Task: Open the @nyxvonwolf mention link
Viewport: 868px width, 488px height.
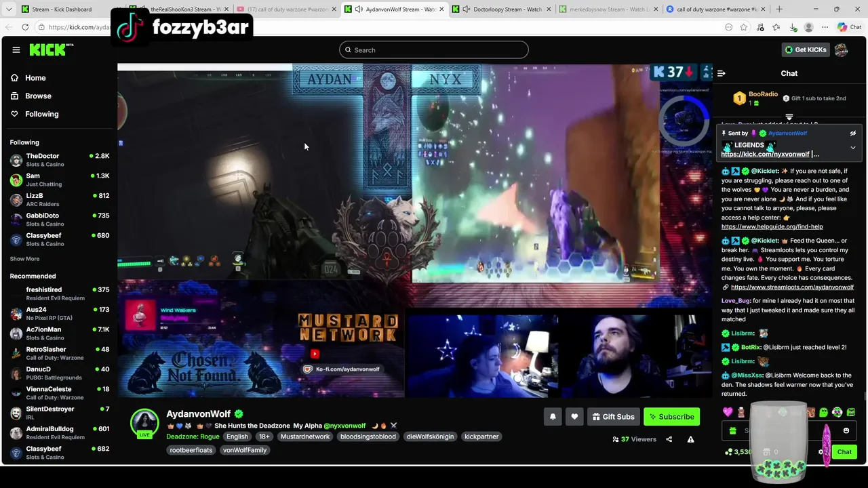Action: [x=344, y=426]
